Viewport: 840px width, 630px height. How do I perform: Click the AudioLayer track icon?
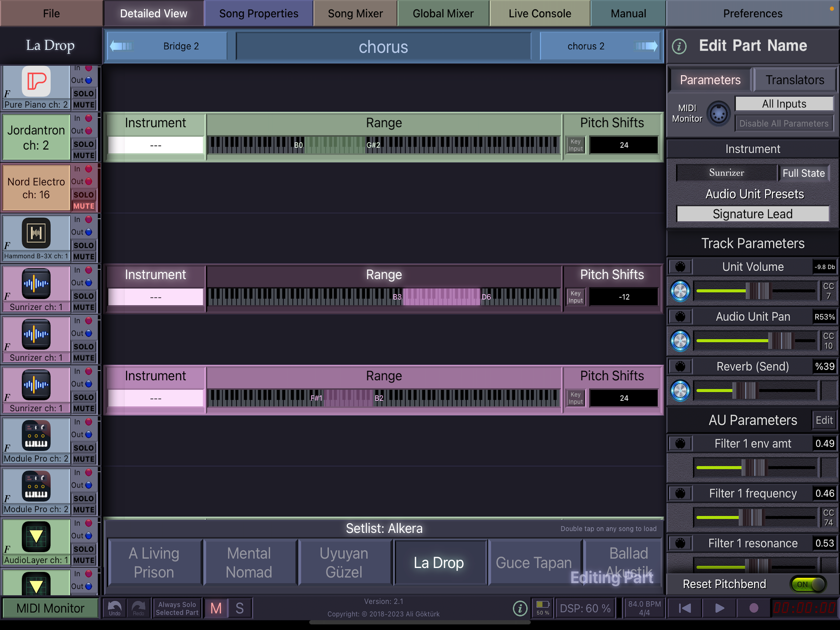pos(36,536)
